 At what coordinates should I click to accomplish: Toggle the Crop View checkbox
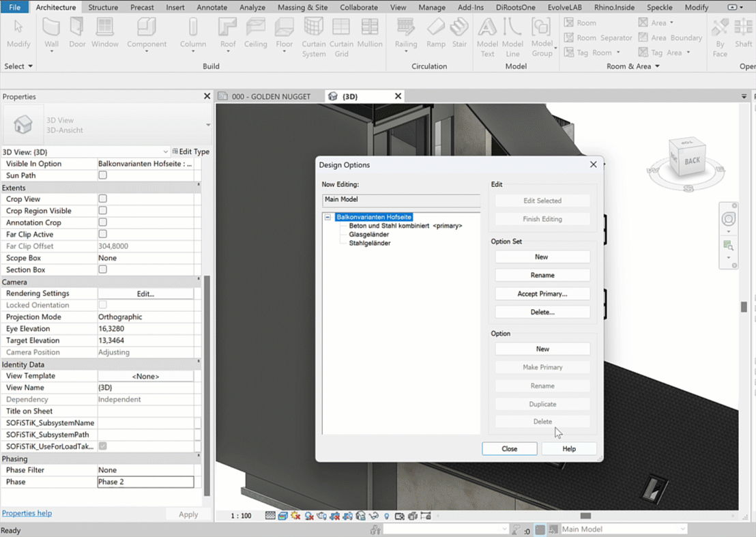103,199
